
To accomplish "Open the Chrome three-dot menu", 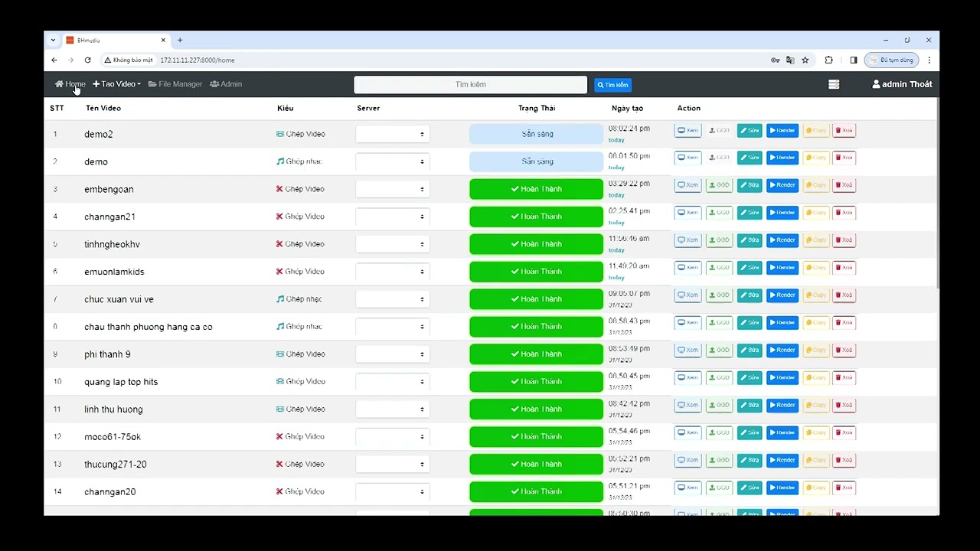I will pos(929,60).
